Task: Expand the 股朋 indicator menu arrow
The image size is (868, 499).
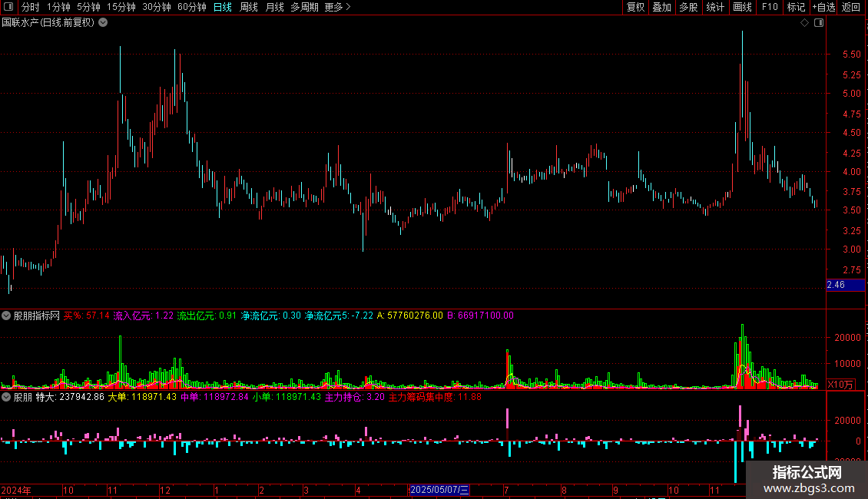Action: pyautogui.click(x=6, y=397)
